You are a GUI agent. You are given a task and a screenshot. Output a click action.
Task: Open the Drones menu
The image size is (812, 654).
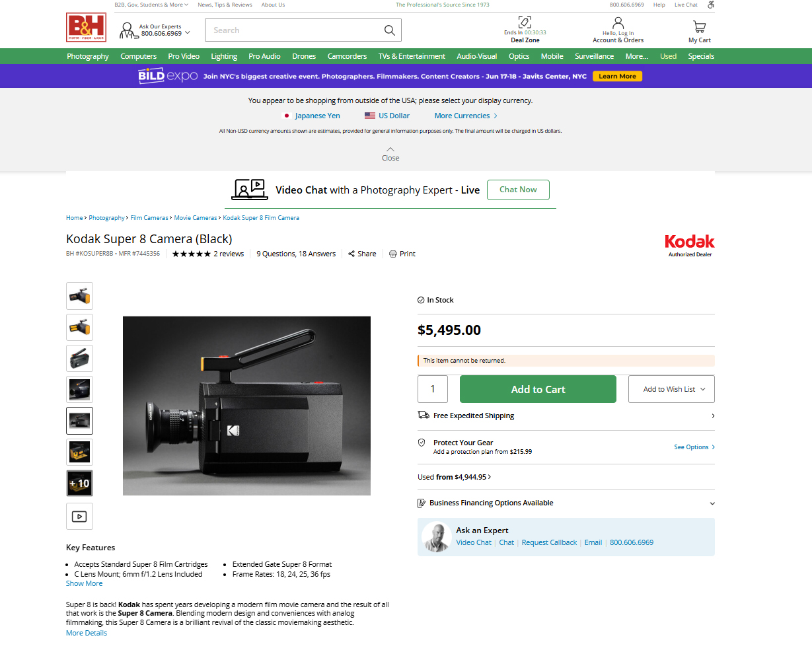tap(304, 56)
